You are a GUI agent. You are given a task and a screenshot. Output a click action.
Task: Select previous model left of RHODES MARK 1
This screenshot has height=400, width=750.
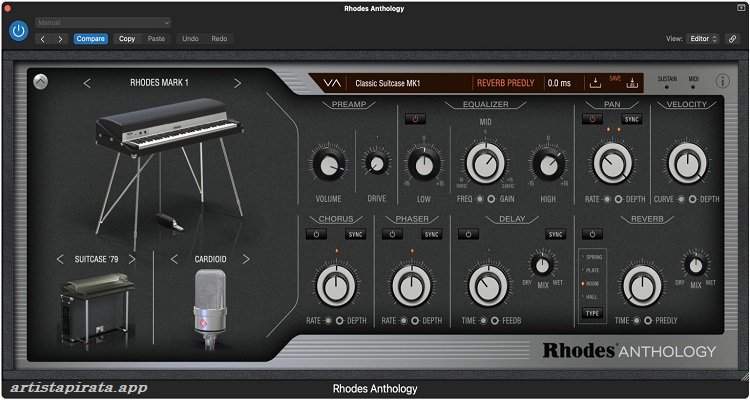pyautogui.click(x=87, y=83)
